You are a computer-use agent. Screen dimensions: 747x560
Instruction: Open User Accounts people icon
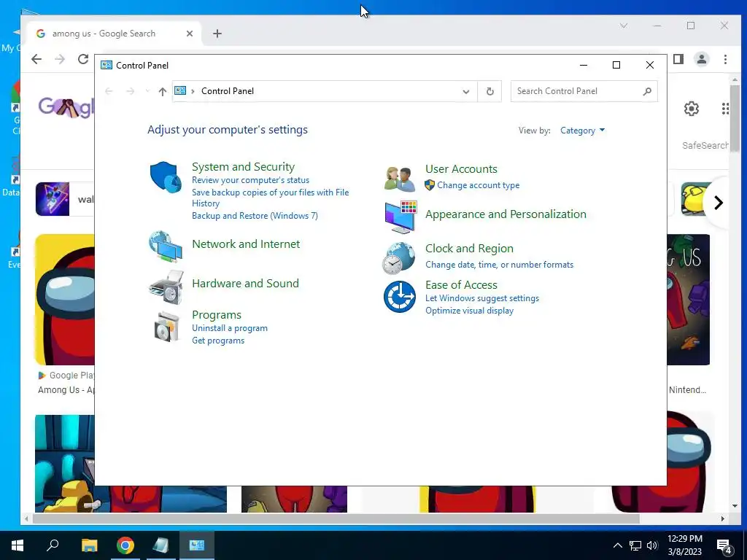click(400, 179)
